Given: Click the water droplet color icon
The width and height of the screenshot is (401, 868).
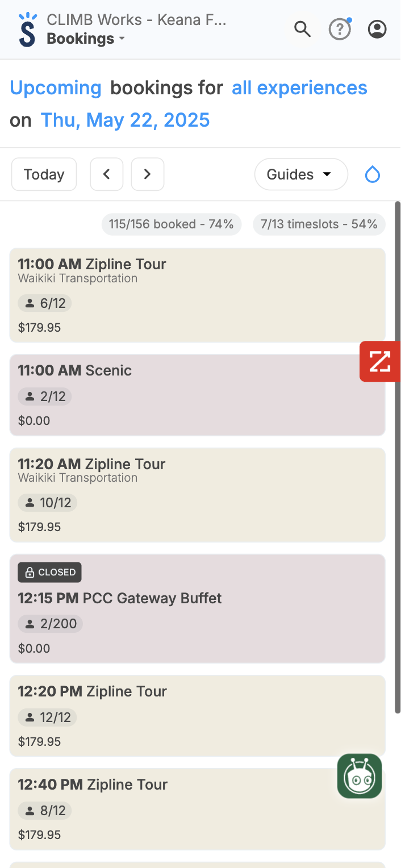Looking at the screenshot, I should 372,174.
